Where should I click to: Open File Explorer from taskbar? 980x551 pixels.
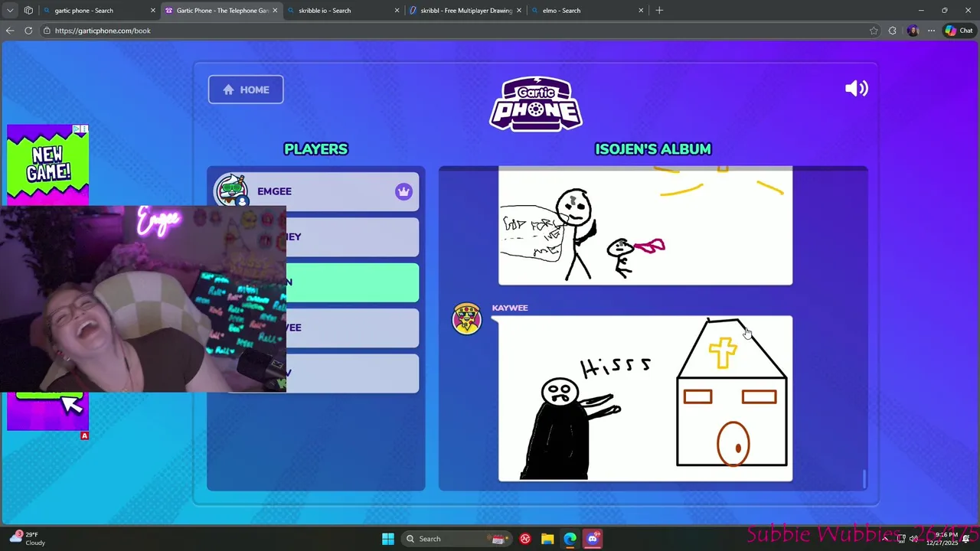click(547, 539)
